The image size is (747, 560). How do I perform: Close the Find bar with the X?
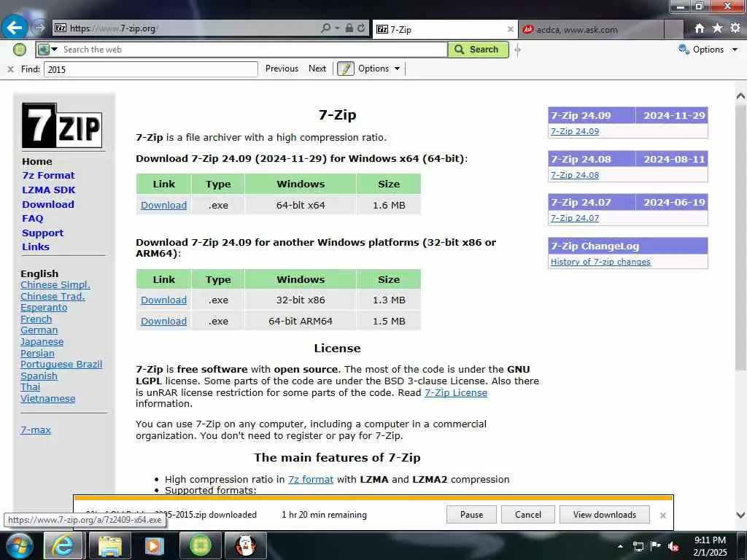click(10, 69)
